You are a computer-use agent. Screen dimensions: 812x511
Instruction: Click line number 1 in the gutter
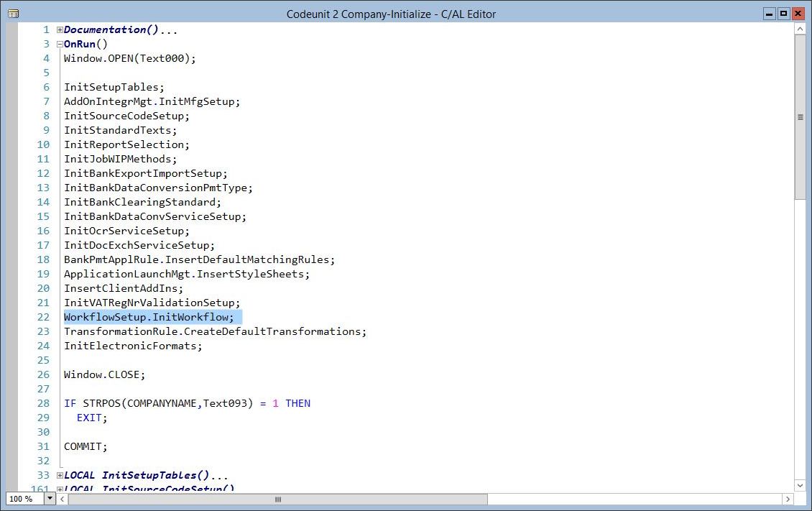click(x=47, y=30)
